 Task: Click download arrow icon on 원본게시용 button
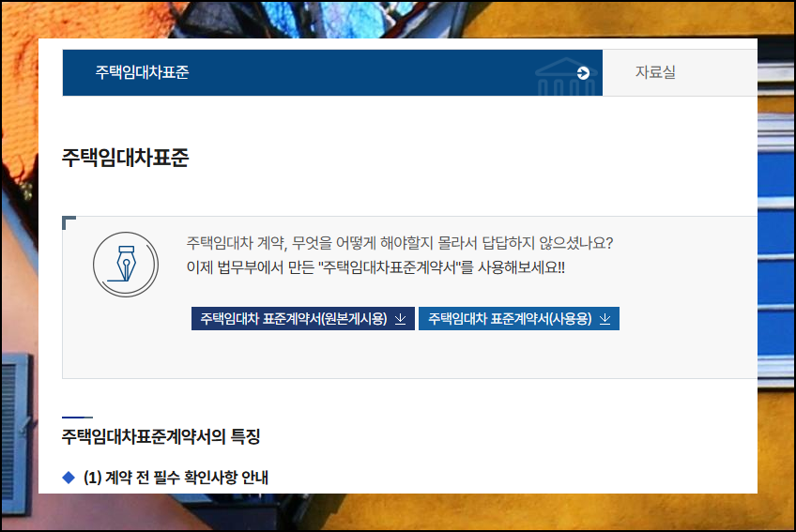click(401, 319)
